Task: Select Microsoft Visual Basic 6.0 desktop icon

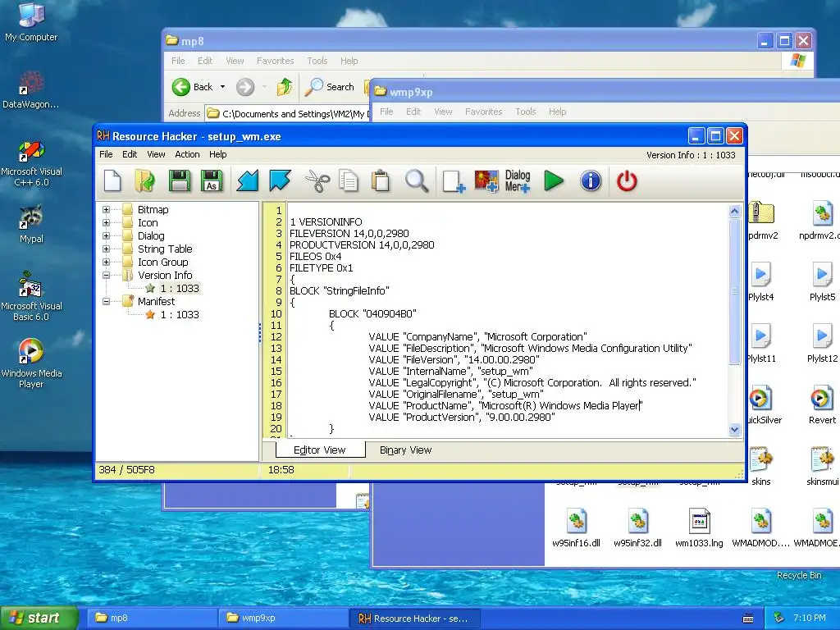Action: (x=31, y=296)
